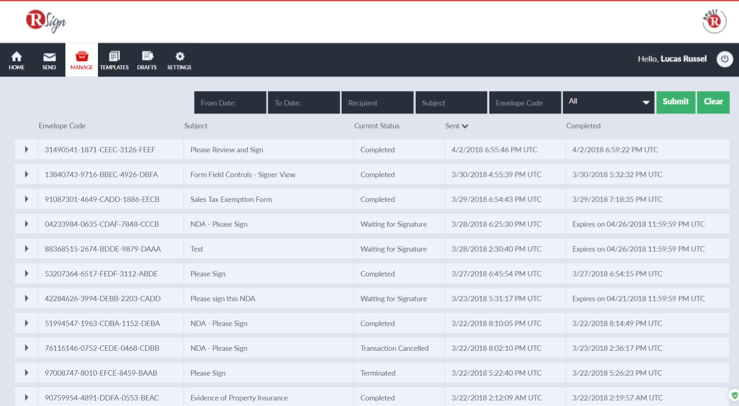Click 'Expires on 04/21/2018 11:59:59 PM UTC'
Viewport: 739px width, 406px height.
click(x=638, y=298)
